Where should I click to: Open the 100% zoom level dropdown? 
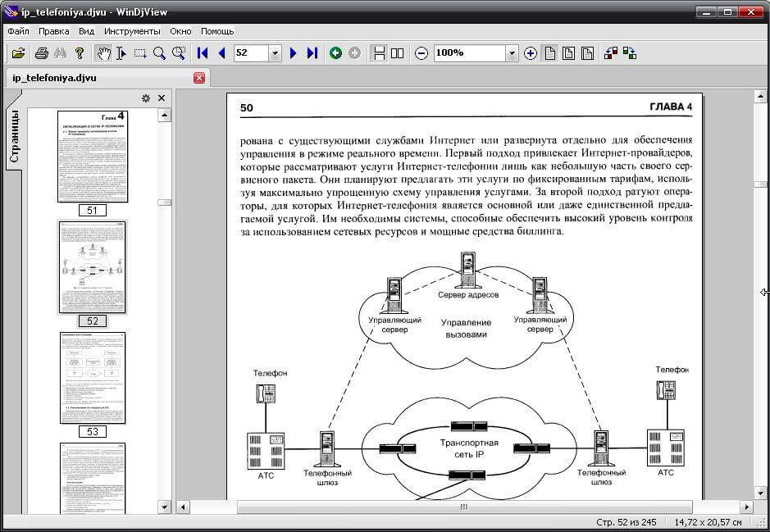point(513,53)
